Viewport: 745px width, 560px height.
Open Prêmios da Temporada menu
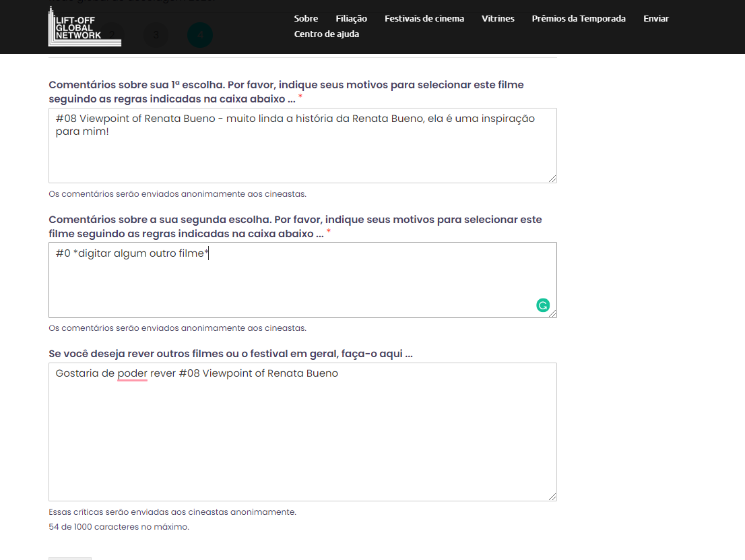pos(578,18)
